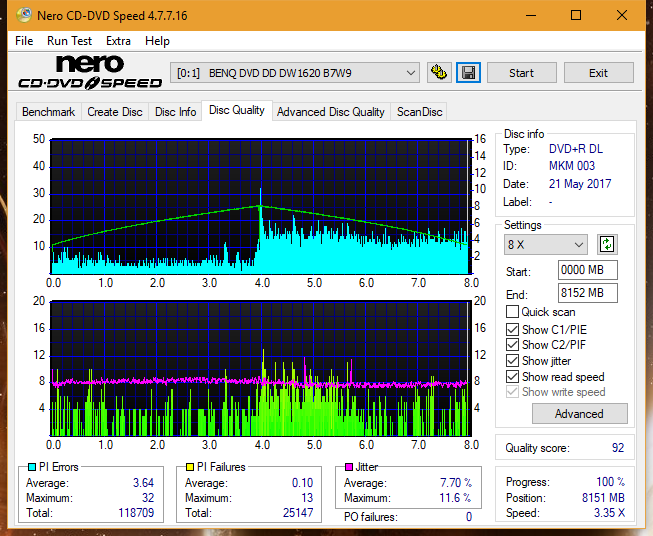The height and width of the screenshot is (536, 653).
Task: Click the green refresh speed icon
Action: tap(607, 244)
